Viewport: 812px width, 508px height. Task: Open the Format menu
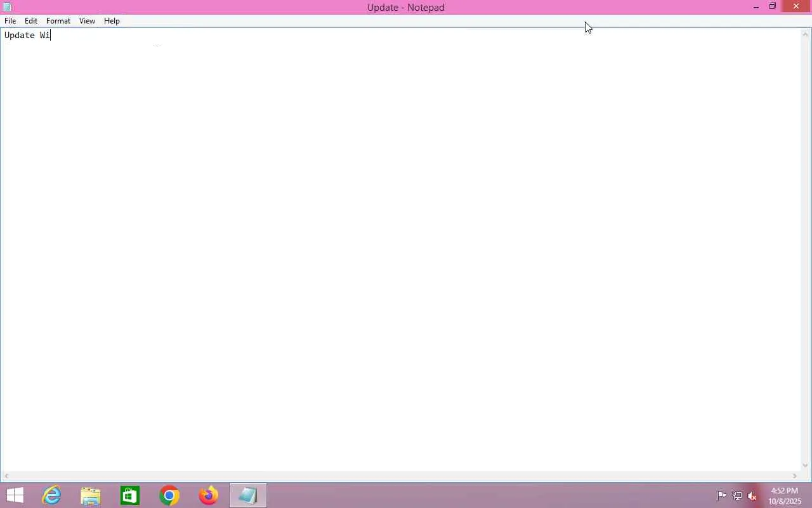coord(58,21)
